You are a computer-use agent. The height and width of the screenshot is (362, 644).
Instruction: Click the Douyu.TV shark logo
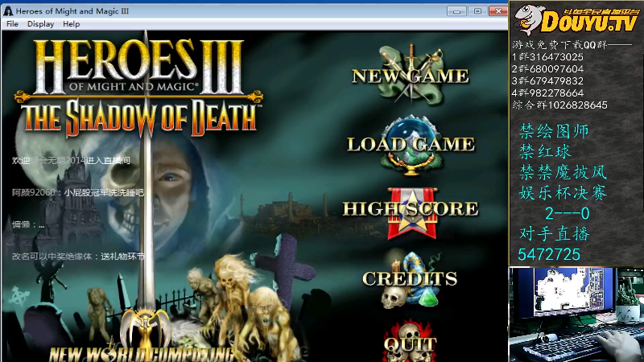(577, 19)
